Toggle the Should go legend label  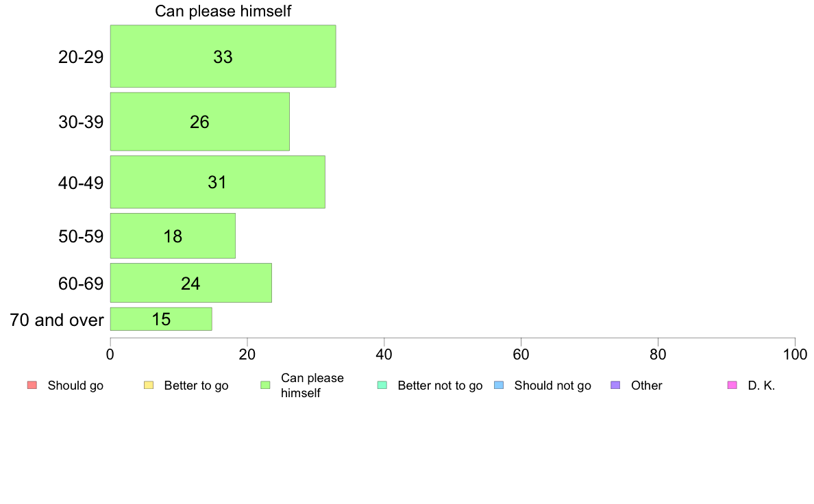(x=75, y=386)
